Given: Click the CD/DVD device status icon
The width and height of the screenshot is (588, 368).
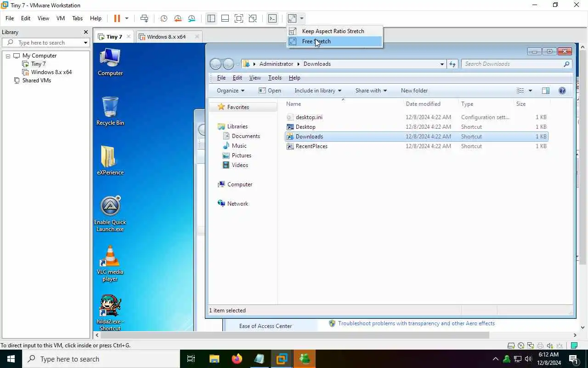Looking at the screenshot, I should (x=521, y=345).
